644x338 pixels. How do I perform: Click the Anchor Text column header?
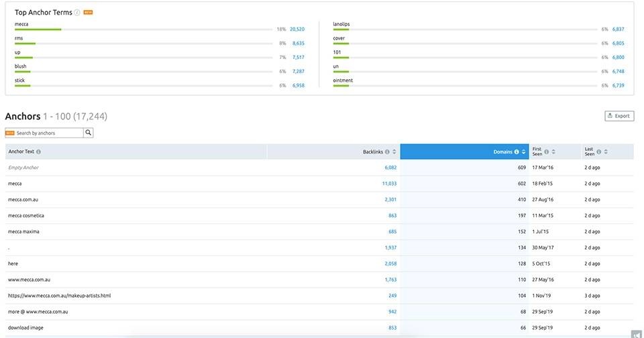tap(136, 152)
